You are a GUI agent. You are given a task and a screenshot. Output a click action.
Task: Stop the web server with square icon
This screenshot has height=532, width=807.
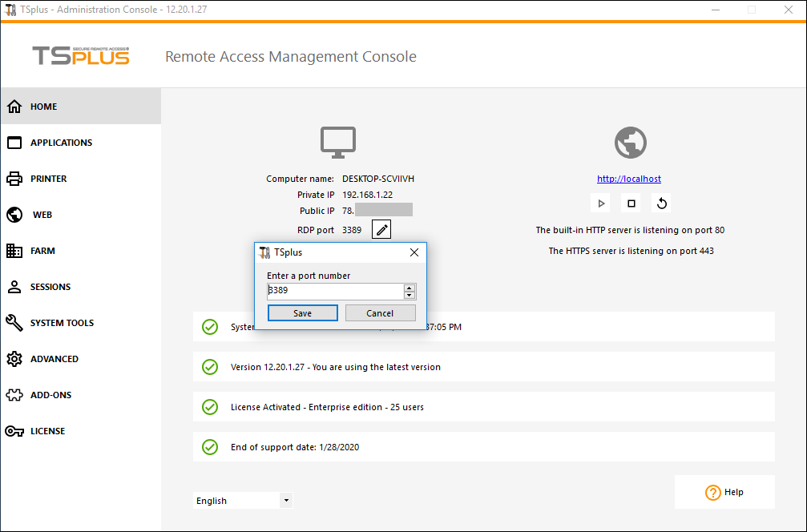click(631, 204)
